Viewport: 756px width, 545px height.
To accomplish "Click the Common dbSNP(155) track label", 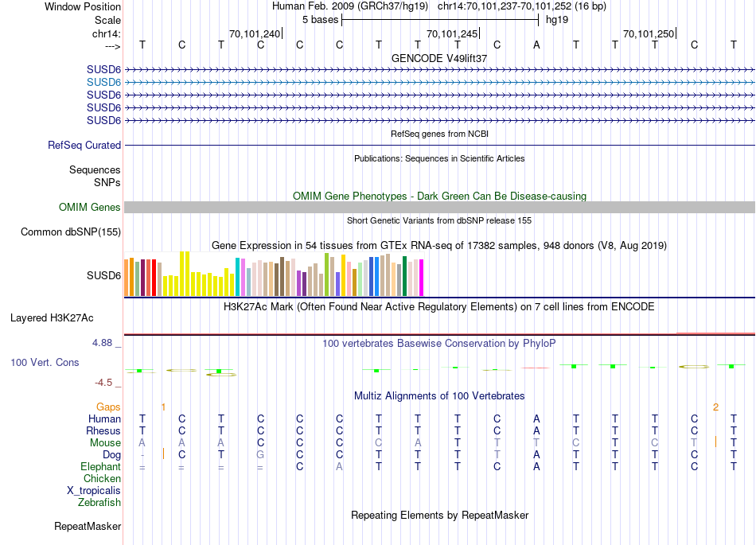I will (x=71, y=232).
